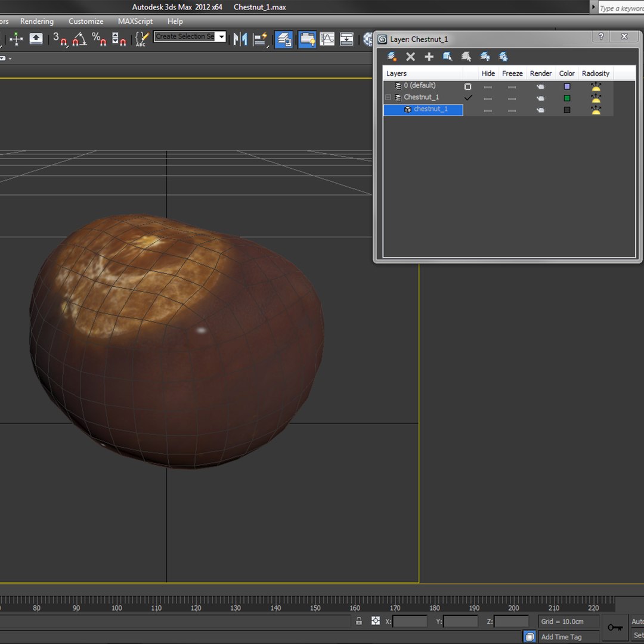
Task: Toggle Render for Chestnut_1 layer
Action: pyautogui.click(x=540, y=98)
